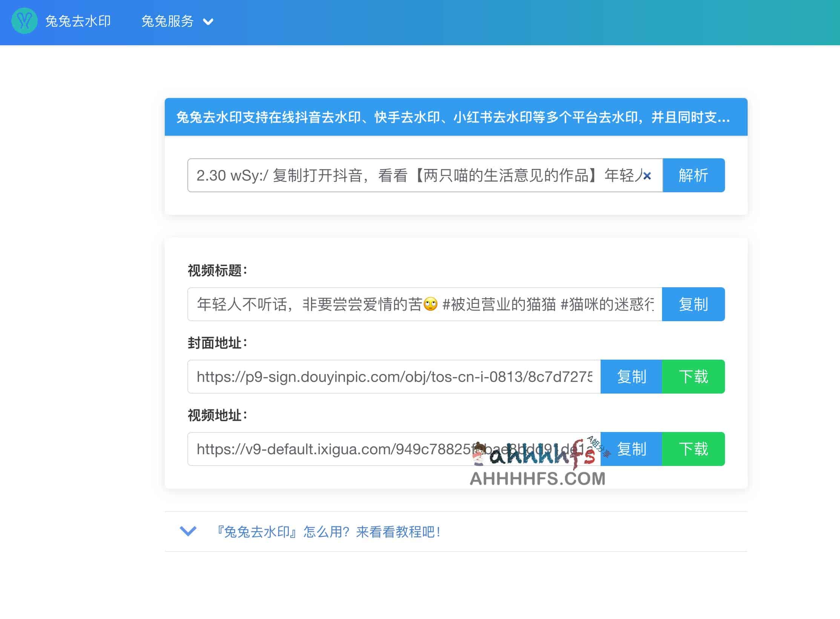The image size is (840, 619).
Task: Click the blue chevron expander icon above the tutorial link
Action: (187, 532)
